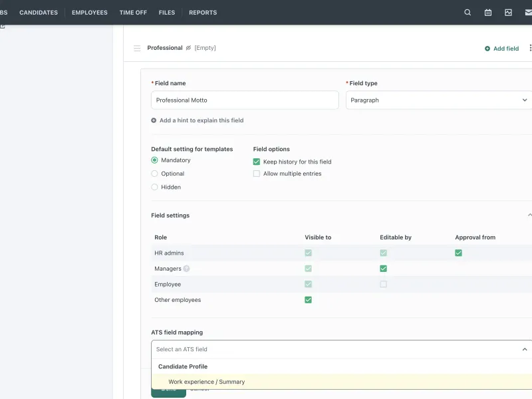This screenshot has height=399, width=532.
Task: Click the Field settings heading text
Action: [170, 215]
